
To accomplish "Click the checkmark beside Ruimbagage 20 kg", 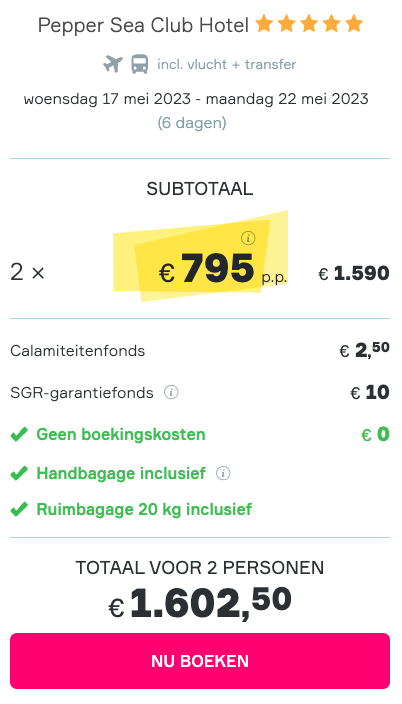I will [19, 510].
